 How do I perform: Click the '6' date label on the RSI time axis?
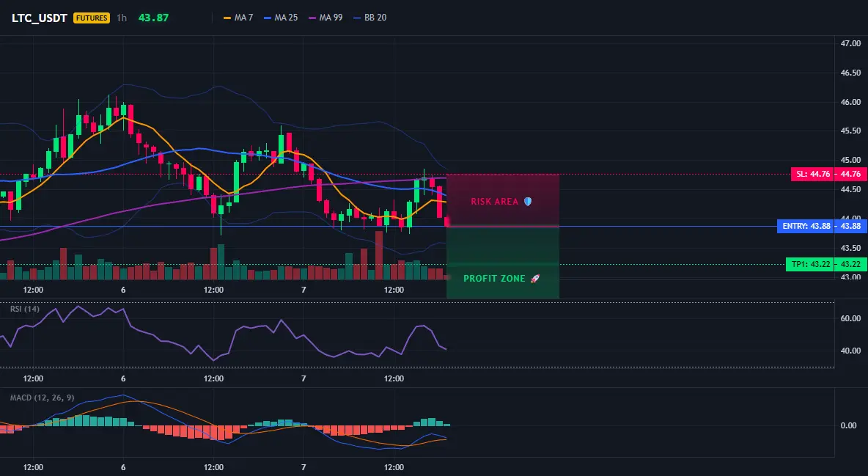coord(123,378)
